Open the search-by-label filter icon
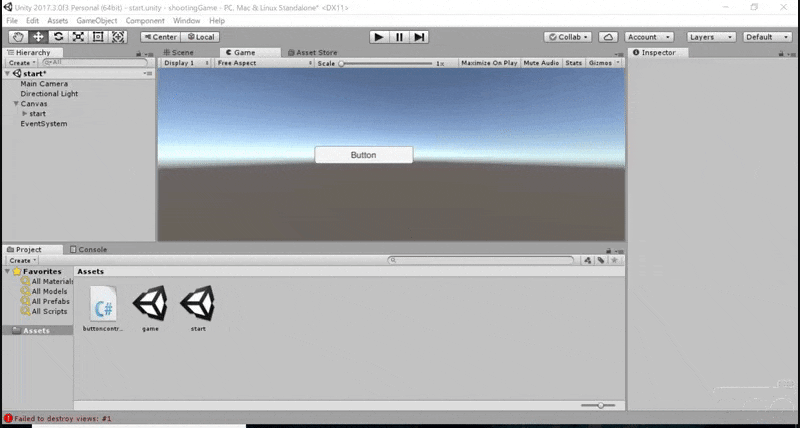 click(x=601, y=260)
